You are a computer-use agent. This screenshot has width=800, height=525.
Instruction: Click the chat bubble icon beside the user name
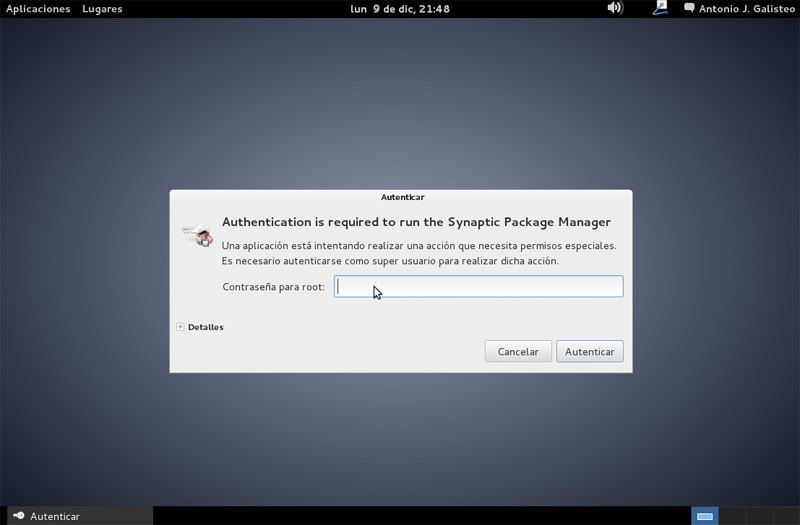(x=689, y=8)
